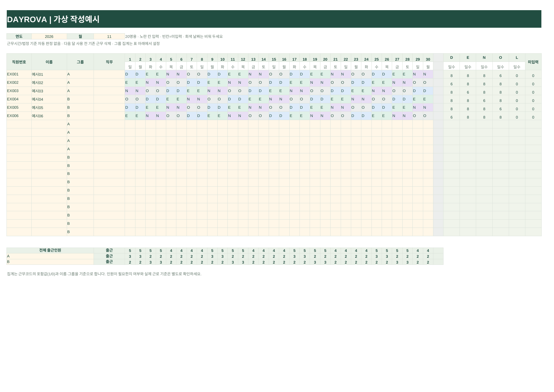Screen dimensions: 554x392
Task: Click the 전체 출근인원 summary label
Action: 50,250
